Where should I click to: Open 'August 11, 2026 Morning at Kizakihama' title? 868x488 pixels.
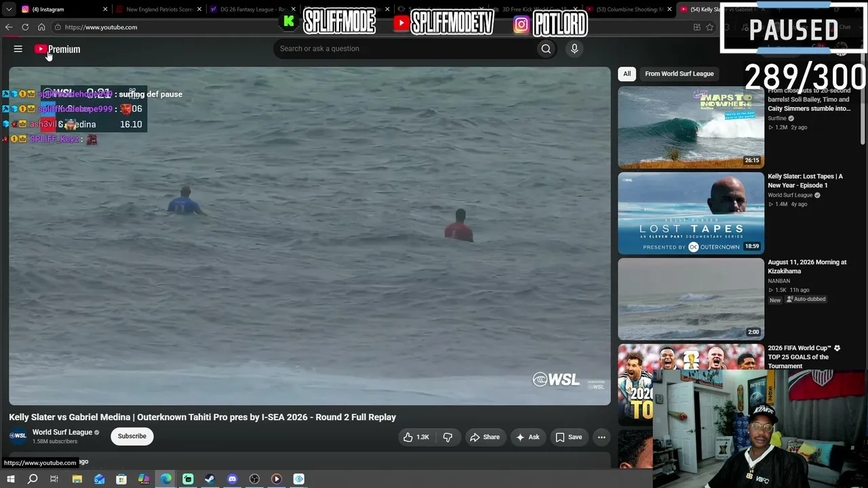[x=807, y=266]
